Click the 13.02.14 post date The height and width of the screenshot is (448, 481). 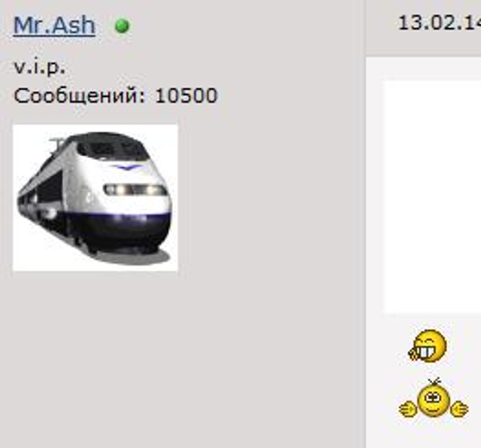coord(440,23)
